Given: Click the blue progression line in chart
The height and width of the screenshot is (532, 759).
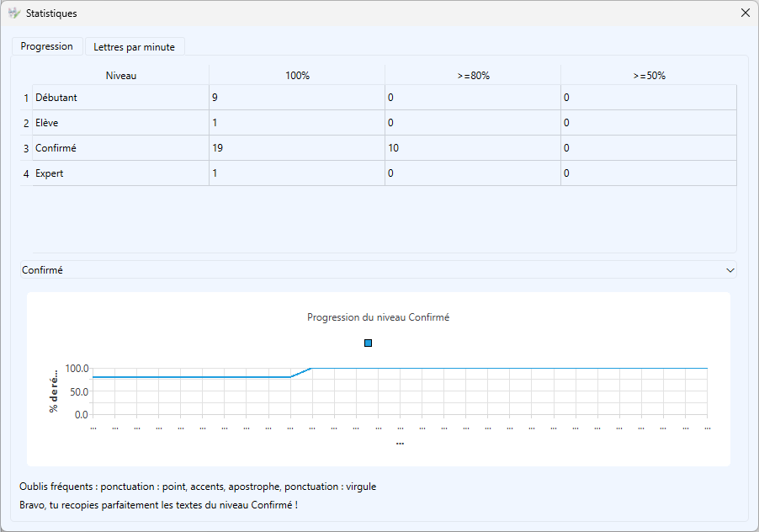Looking at the screenshot, I should tap(194, 377).
